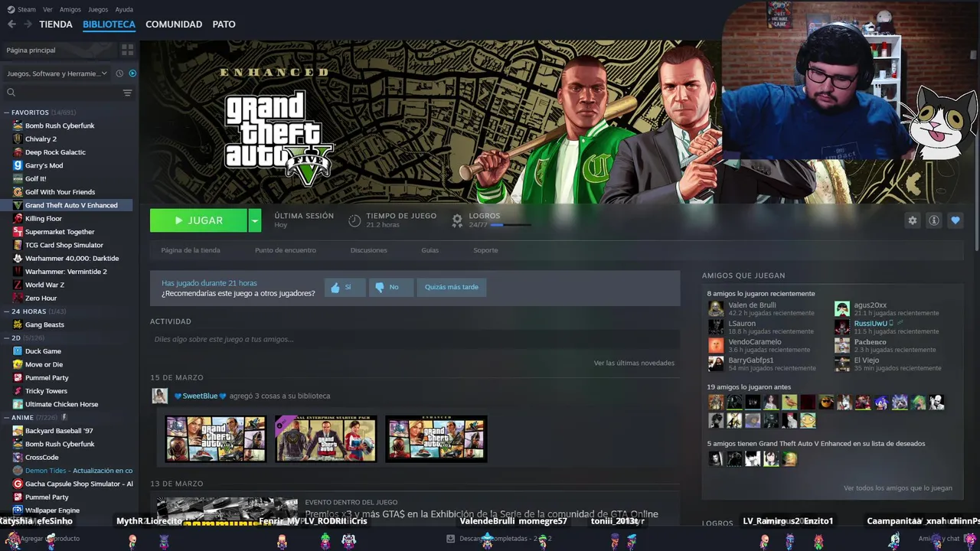Screen dimensions: 980x551
Task: Click the forward navigation arrow
Action: (28, 24)
